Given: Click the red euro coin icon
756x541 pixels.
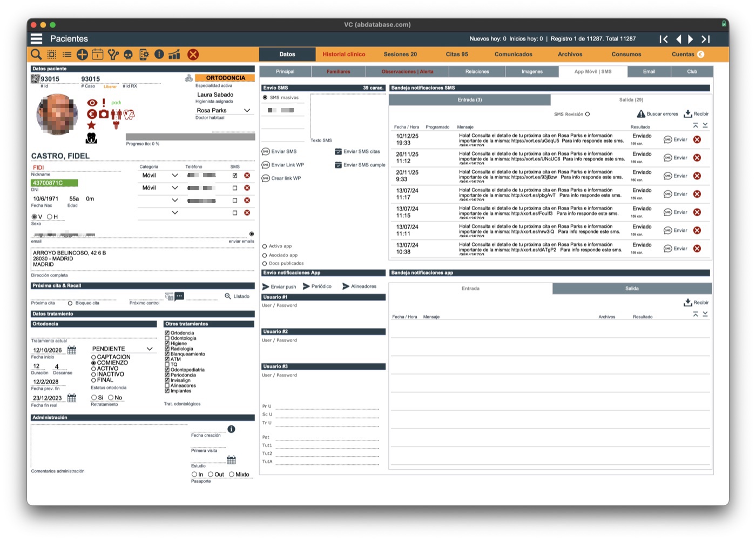Looking at the screenshot, I should click(92, 114).
